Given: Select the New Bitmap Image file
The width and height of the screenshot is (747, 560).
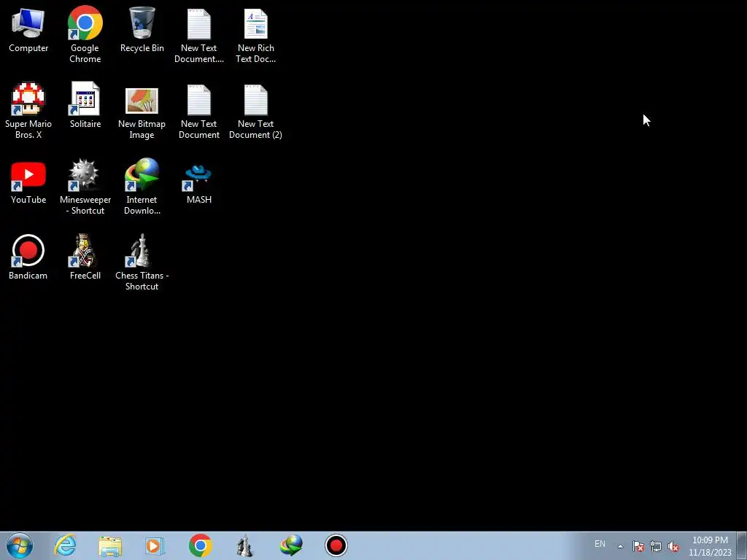Looking at the screenshot, I should 142,113.
